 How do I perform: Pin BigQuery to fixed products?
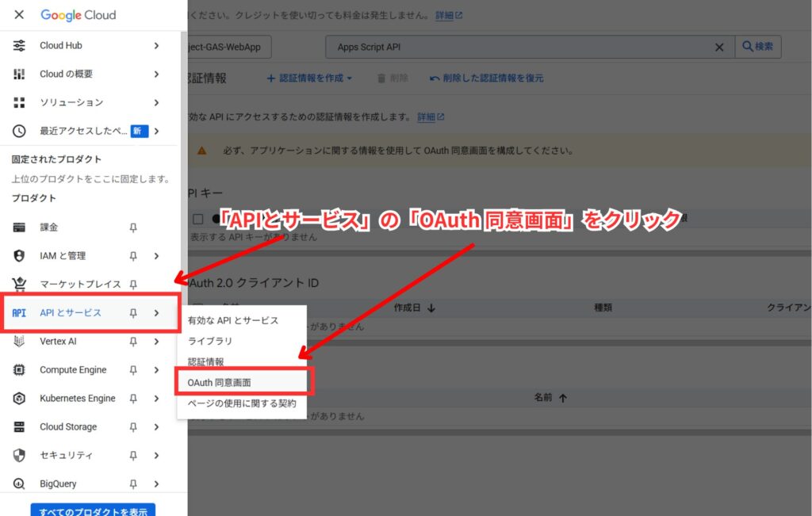(133, 484)
